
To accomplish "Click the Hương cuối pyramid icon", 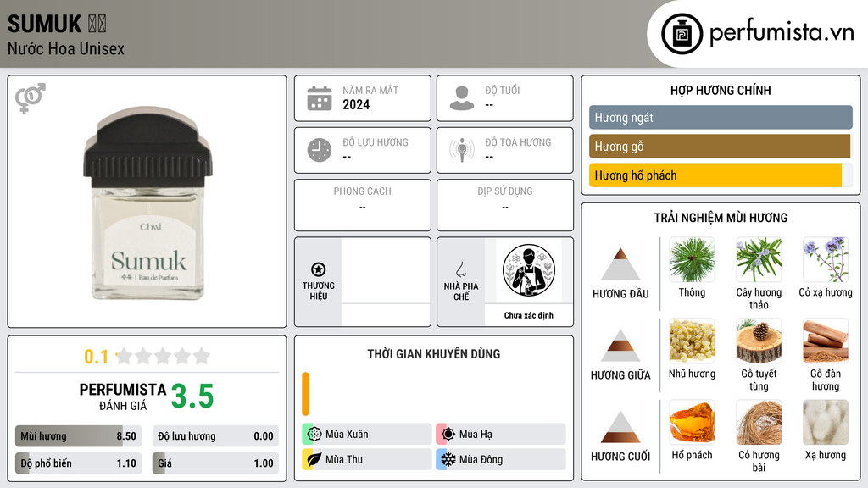I will click(620, 427).
